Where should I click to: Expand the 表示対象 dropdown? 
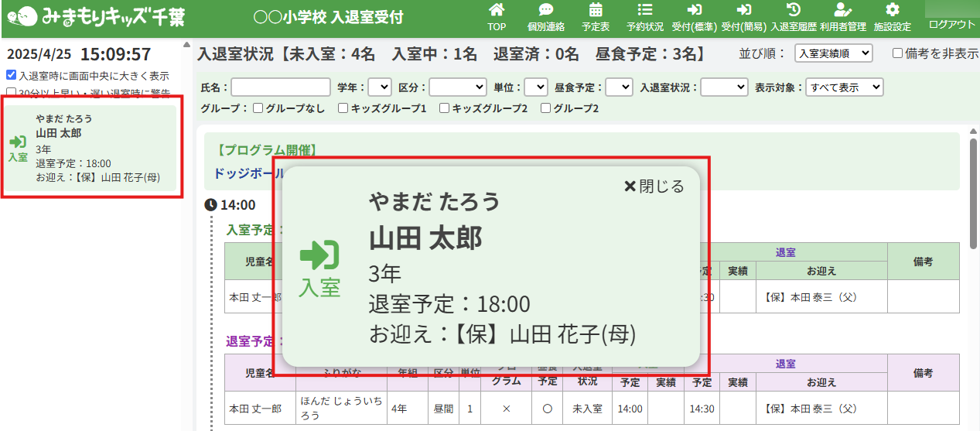(844, 87)
